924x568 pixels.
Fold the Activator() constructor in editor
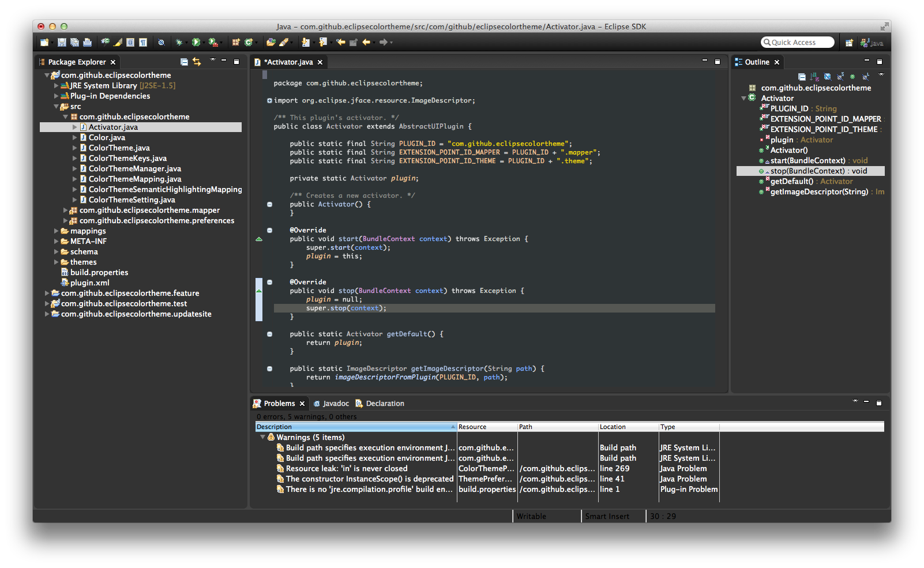tap(269, 204)
